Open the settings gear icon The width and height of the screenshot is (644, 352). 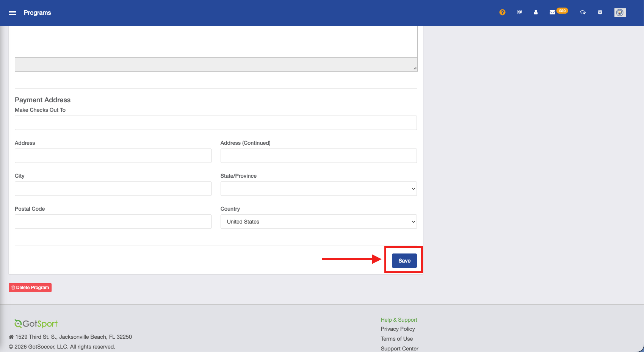tap(600, 13)
